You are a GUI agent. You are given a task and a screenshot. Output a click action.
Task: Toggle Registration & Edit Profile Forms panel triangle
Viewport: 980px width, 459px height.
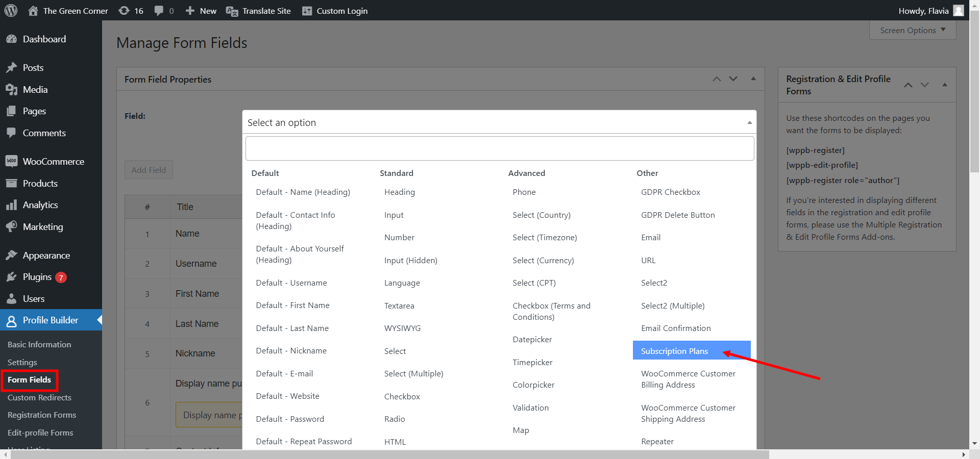[x=945, y=85]
